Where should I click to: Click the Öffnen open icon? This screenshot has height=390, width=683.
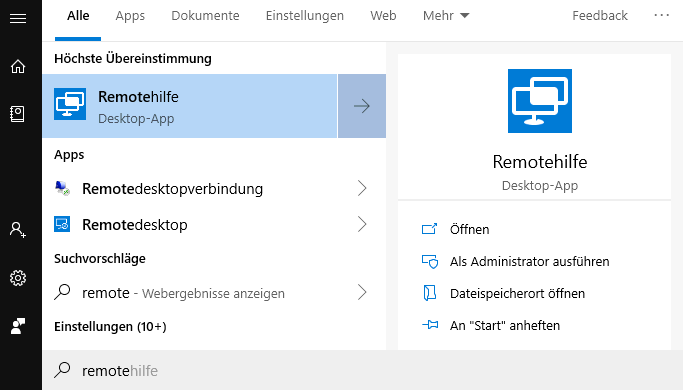click(x=429, y=229)
